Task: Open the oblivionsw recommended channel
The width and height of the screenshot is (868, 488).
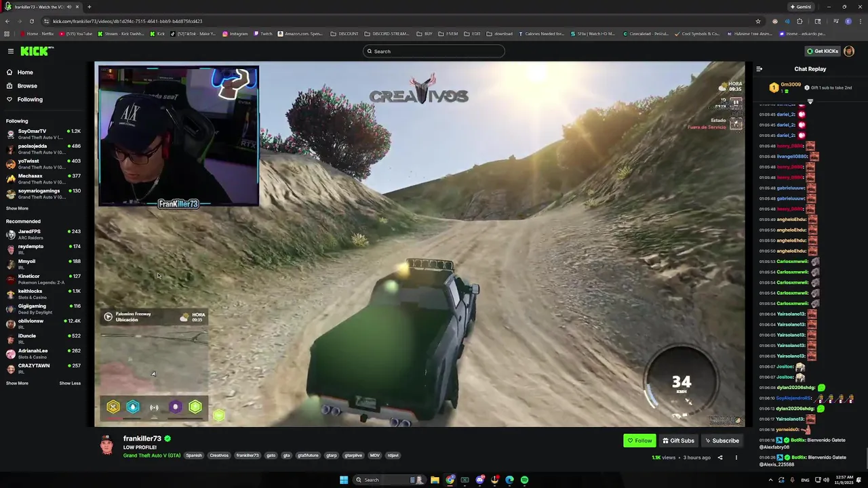Action: tap(43, 324)
